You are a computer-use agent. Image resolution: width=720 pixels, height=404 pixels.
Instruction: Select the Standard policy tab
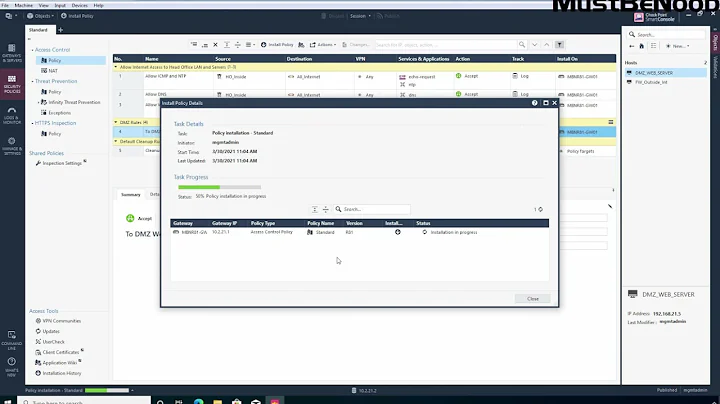pyautogui.click(x=39, y=30)
